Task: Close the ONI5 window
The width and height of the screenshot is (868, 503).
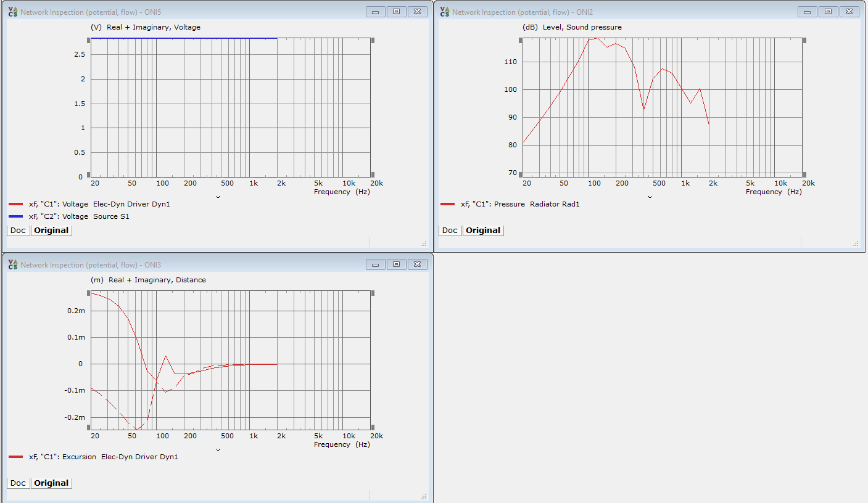Action: (x=417, y=12)
